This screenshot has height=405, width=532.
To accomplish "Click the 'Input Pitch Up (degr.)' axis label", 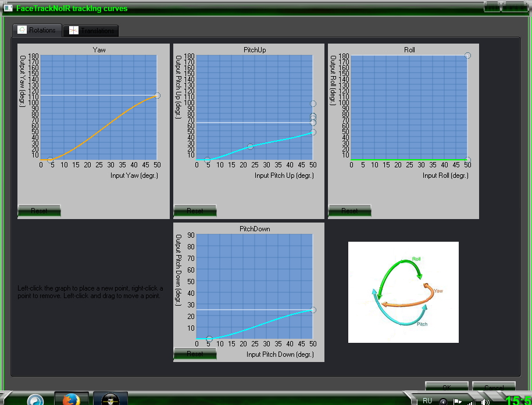I will [x=284, y=175].
